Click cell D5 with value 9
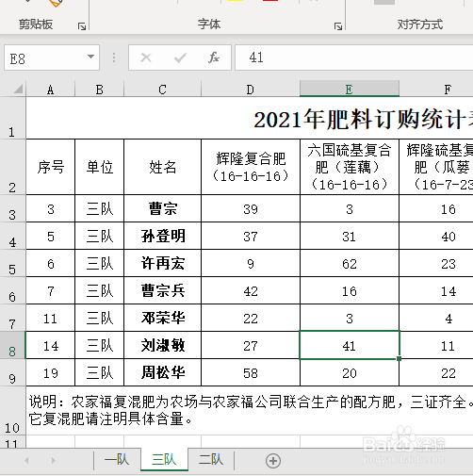This screenshot has width=473, height=476. tap(251, 263)
